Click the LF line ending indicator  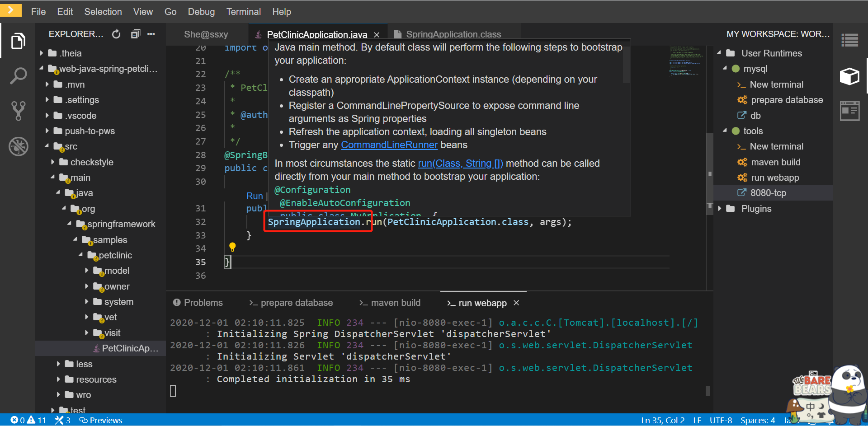698,420
